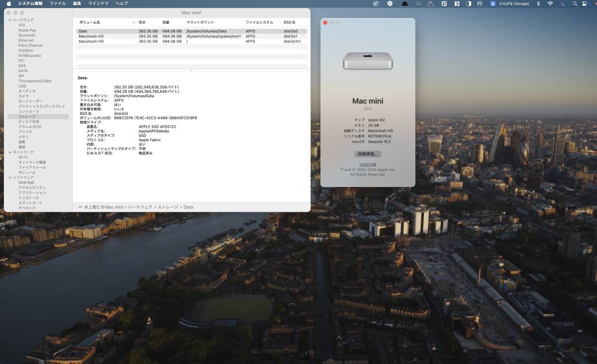
Task: Open the ひらがな (Google) input menu
Action: click(514, 3)
